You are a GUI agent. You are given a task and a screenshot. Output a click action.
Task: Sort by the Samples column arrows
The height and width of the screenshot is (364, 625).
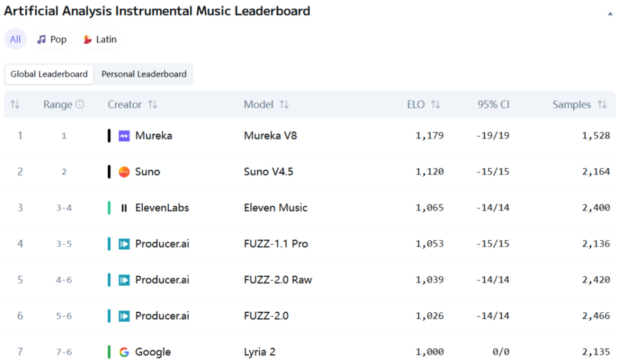pos(602,105)
